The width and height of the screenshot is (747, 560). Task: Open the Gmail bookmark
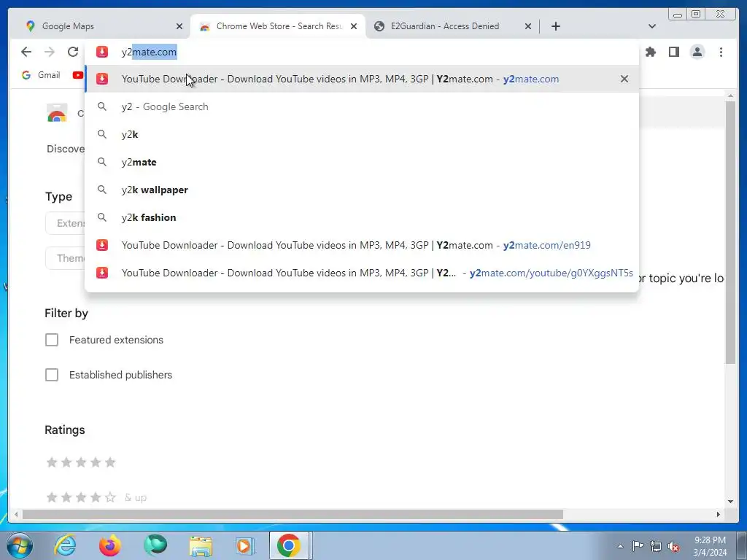coord(41,75)
